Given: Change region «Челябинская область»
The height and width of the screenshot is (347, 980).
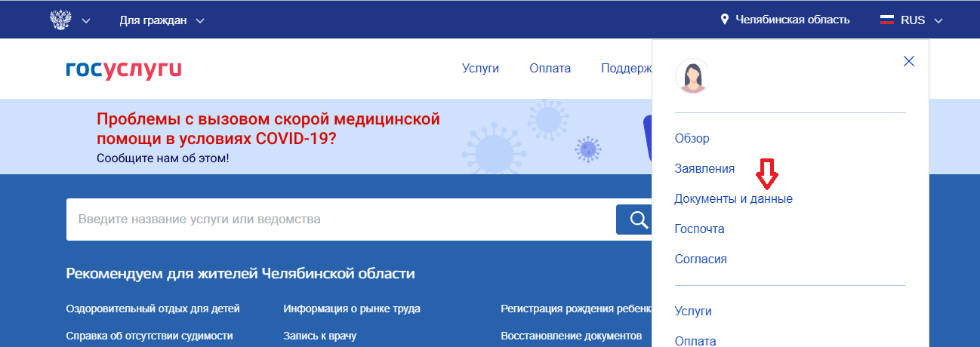Looking at the screenshot, I should [x=793, y=20].
